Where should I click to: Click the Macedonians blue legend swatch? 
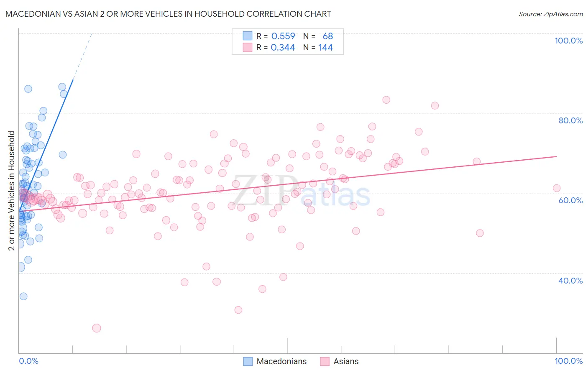tap(248, 361)
